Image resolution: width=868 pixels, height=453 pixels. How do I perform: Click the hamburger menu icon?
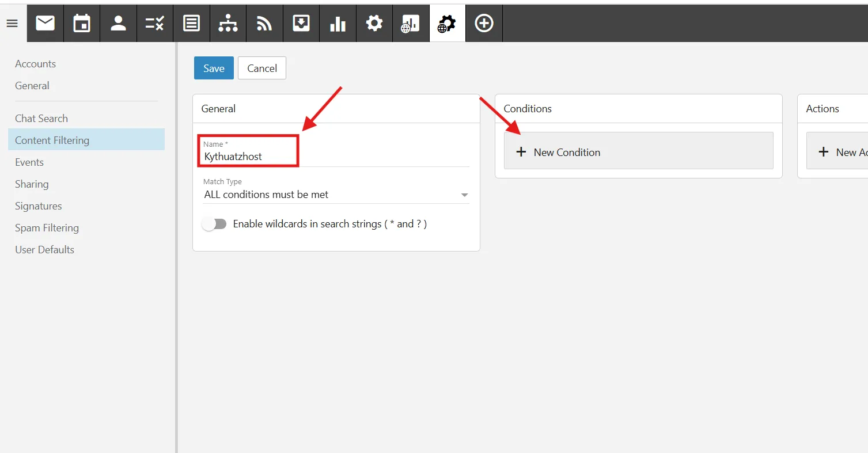pyautogui.click(x=12, y=24)
